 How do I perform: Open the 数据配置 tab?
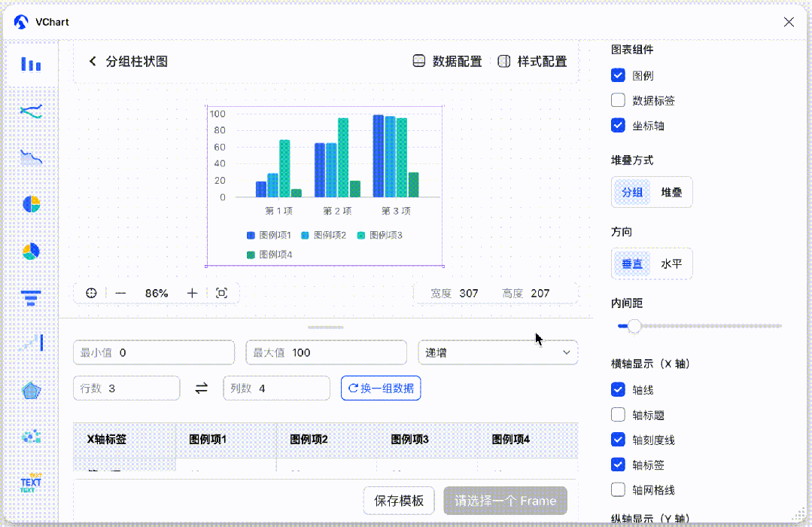pyautogui.click(x=448, y=61)
